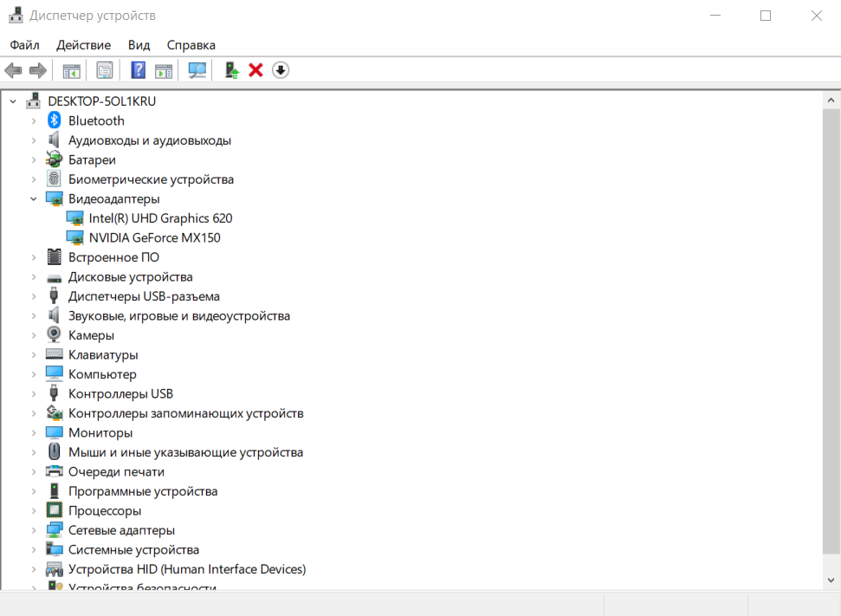Select Устройства HID (Human Interface Devices) label
This screenshot has width=841, height=616.
(187, 568)
